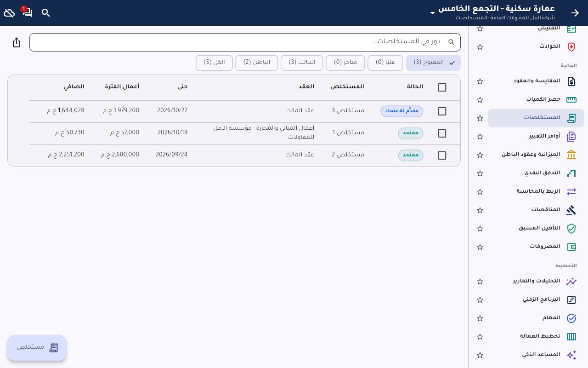The width and height of the screenshot is (588, 368).
Task: Sort by حتى date column header
Action: tap(182, 87)
